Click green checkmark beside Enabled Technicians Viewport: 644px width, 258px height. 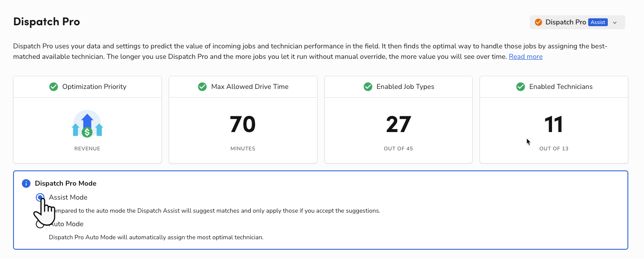click(x=521, y=87)
